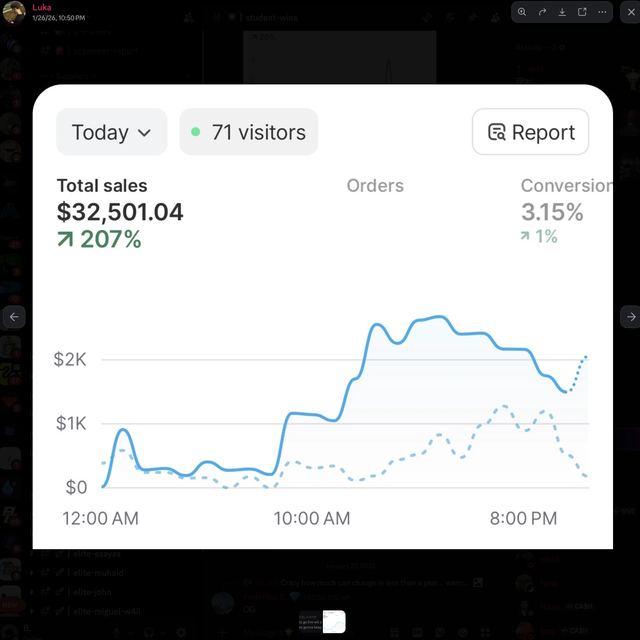Image resolution: width=640 pixels, height=640 pixels.
Task: Close the image viewer with X
Action: tap(631, 12)
